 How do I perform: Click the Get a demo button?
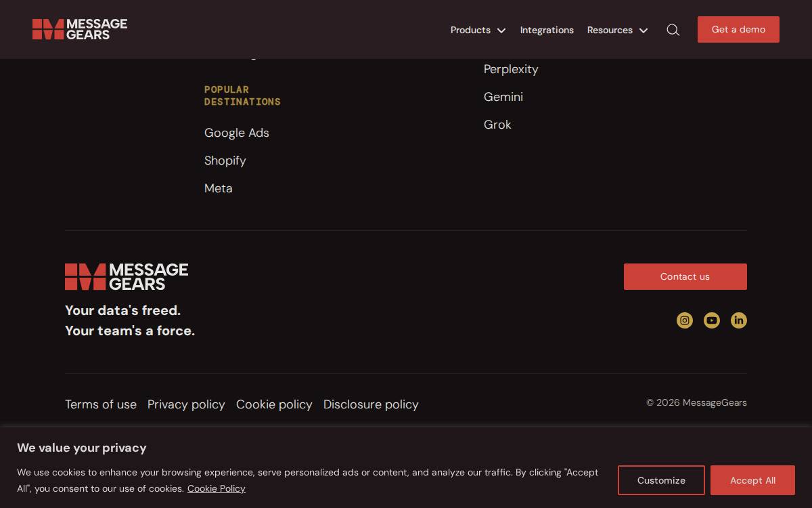(738, 29)
